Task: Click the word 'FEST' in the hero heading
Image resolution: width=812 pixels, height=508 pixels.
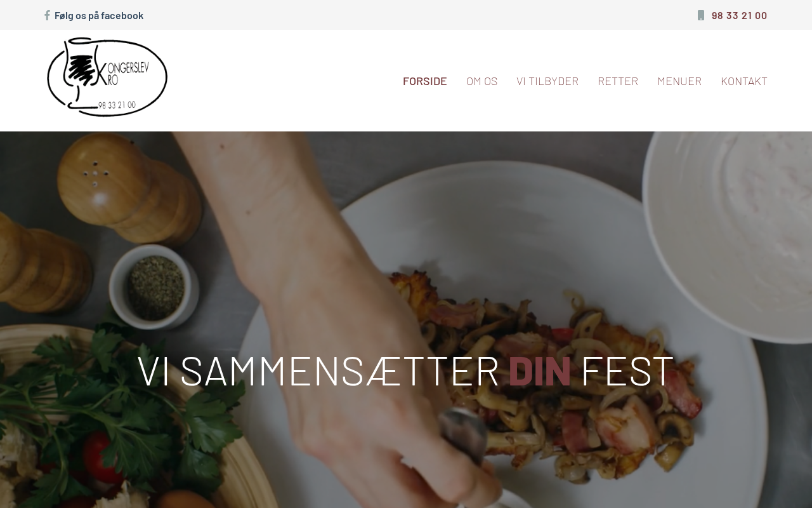Action: tap(627, 370)
